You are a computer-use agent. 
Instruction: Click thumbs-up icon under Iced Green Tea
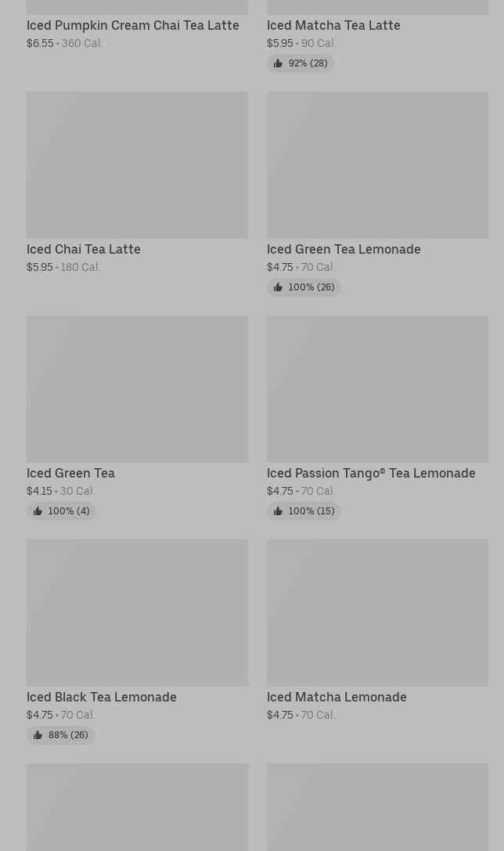pos(38,511)
